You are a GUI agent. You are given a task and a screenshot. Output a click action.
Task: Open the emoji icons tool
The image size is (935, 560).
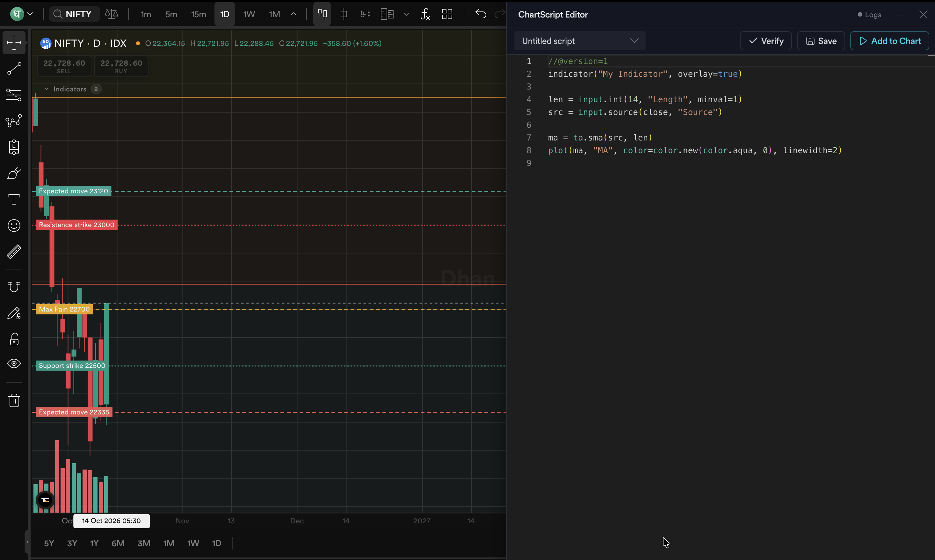pos(14,225)
